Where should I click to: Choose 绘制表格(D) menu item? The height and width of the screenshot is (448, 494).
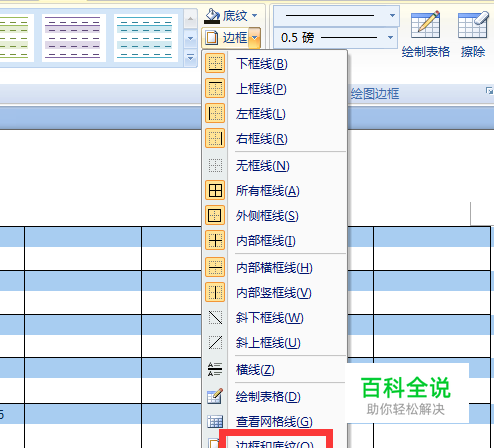[x=274, y=397]
